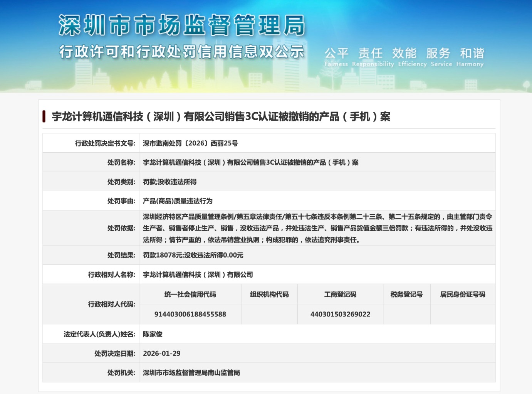Viewport: 532px width, 394px height.
Task: Click the 行政许可和行政处罚信用信息双公示 subtitle
Action: (182, 52)
